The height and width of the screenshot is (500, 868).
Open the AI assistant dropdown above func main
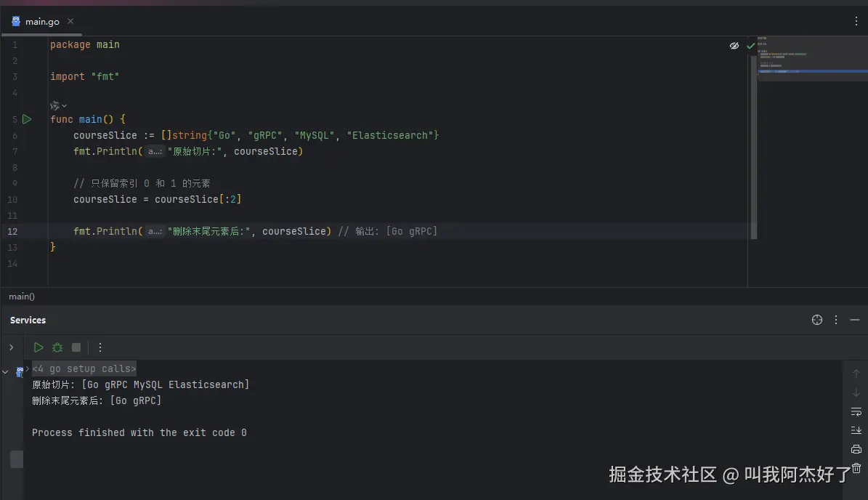[x=58, y=105]
